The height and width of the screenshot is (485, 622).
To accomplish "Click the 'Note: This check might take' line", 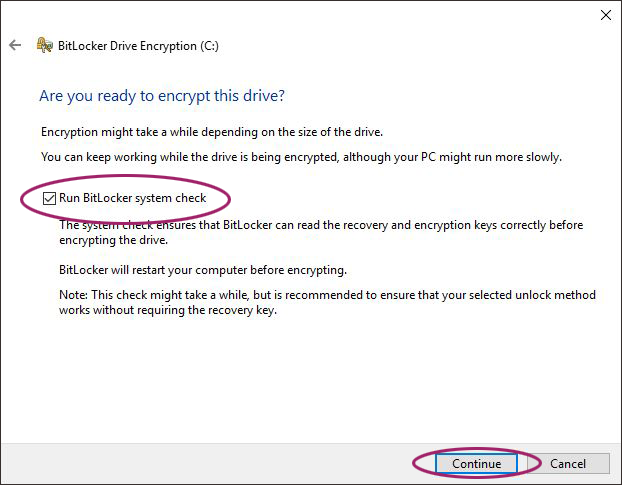I will [x=327, y=295].
